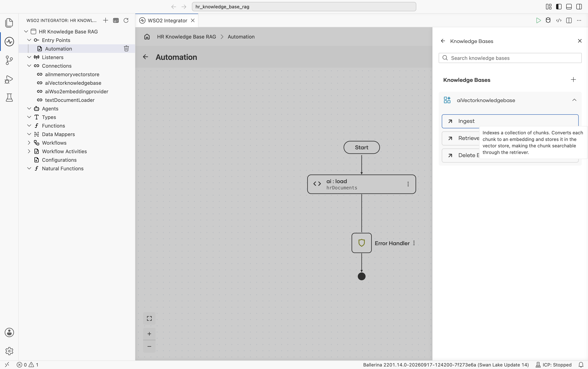Show source code via the angle-brackets icon
This screenshot has width=588, height=369.
coord(559,20)
